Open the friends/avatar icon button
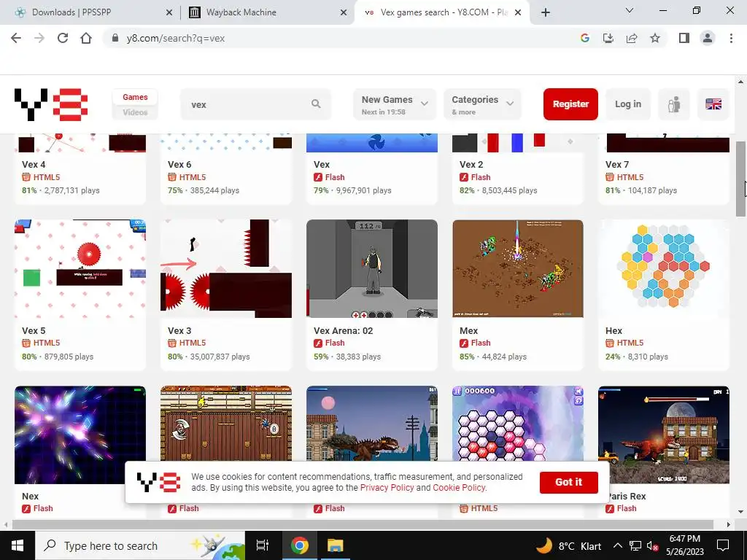The width and height of the screenshot is (747, 560). click(673, 104)
